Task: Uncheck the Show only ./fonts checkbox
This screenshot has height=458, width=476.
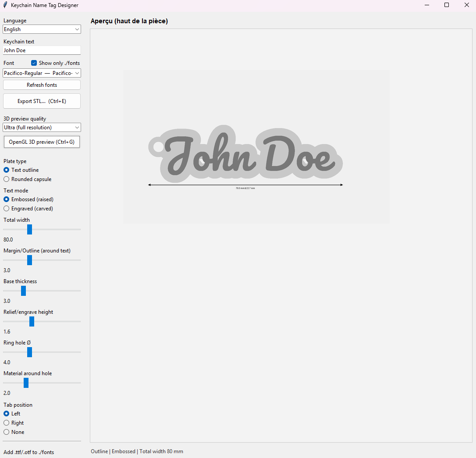Action: [34, 63]
